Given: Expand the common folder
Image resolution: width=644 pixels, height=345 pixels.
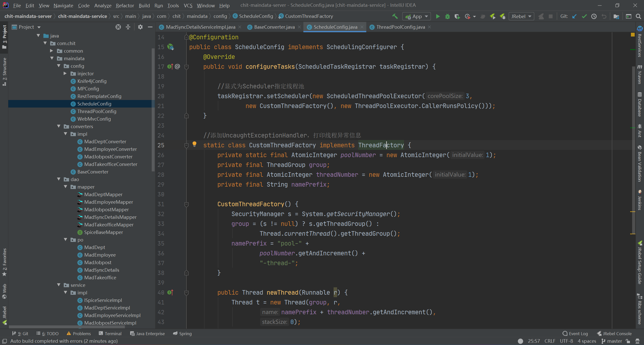Looking at the screenshot, I should coord(52,51).
